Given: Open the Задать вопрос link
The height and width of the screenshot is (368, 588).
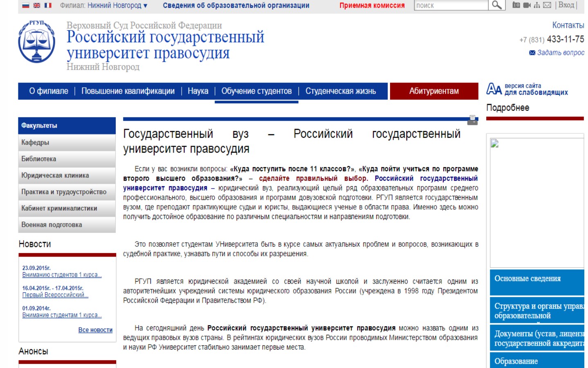Looking at the screenshot, I should click(560, 52).
